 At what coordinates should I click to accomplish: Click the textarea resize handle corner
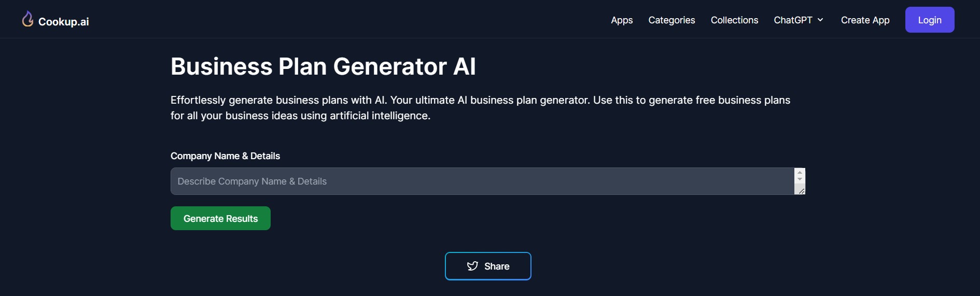tap(801, 191)
